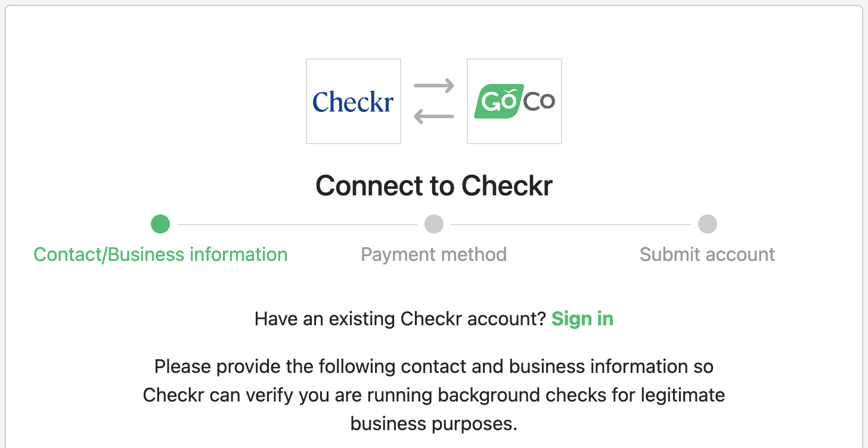Click the 'Connect to Checkr' heading
The height and width of the screenshot is (448, 868).
click(x=434, y=185)
